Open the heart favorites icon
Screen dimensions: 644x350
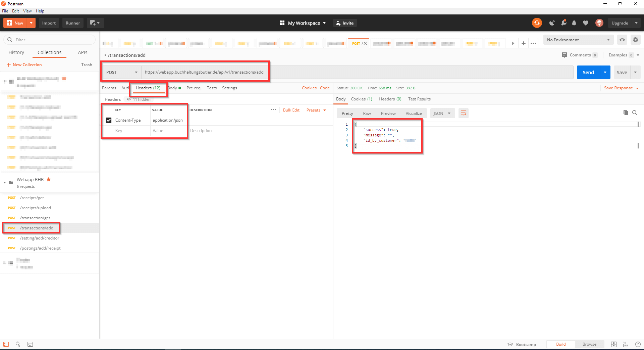pos(586,23)
